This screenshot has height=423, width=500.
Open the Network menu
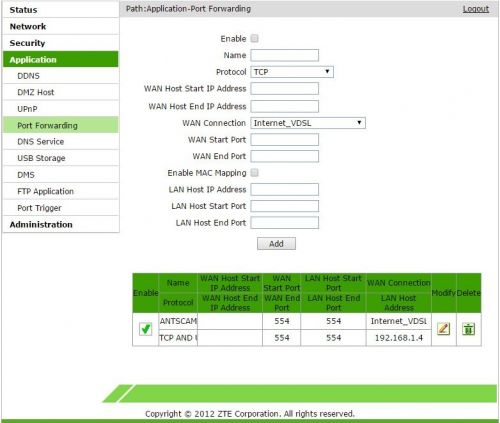click(x=61, y=26)
